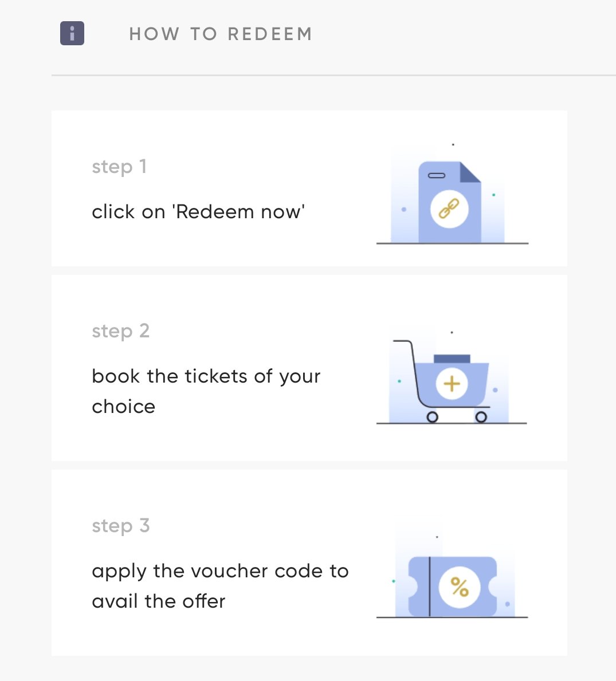Image resolution: width=616 pixels, height=681 pixels.
Task: Click the voucher ticket illustration in step 3
Action: coord(452,578)
